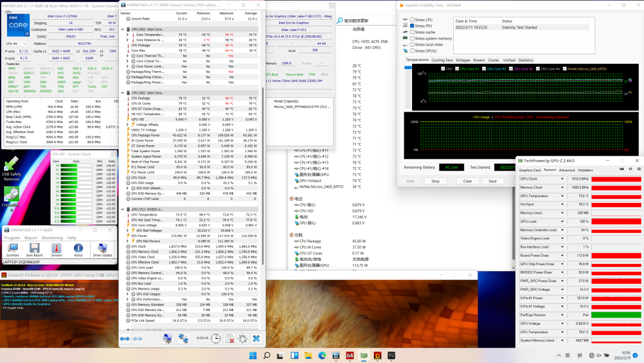644x363 pixels.
Task: Click blue X close-sensors icon in Sensor Status
Action: [256, 339]
